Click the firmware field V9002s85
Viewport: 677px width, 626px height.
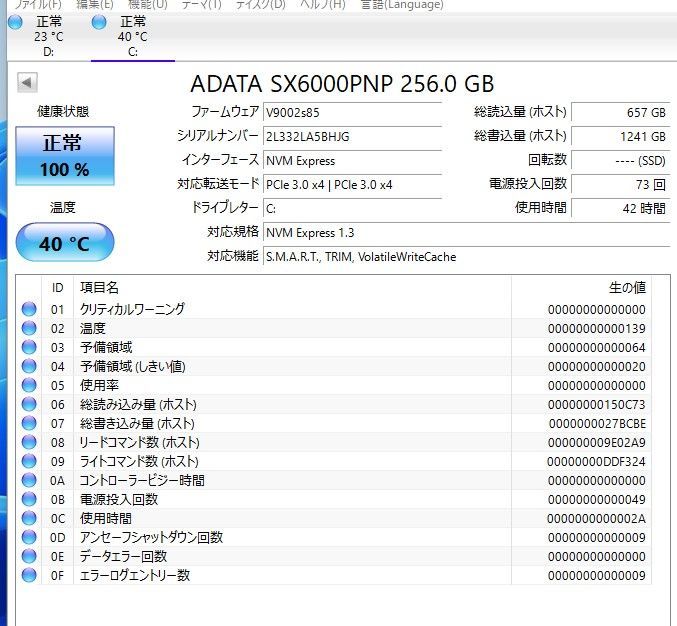(x=352, y=113)
